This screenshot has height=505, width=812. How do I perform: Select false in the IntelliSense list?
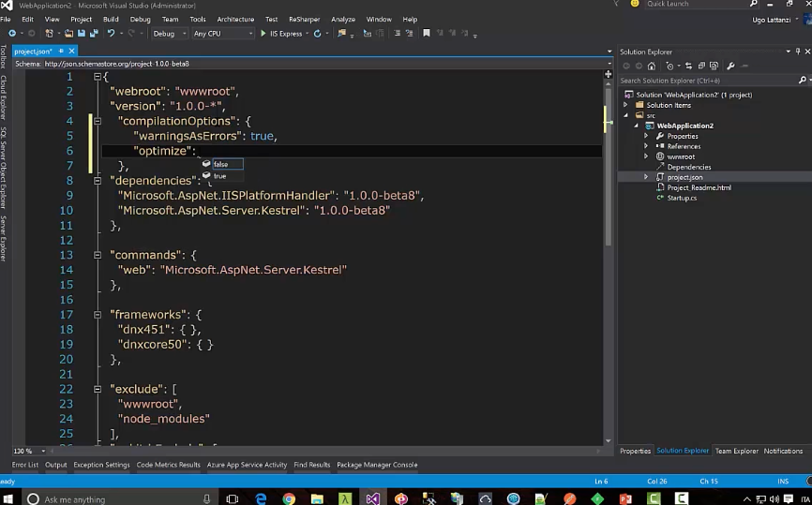[x=222, y=164]
